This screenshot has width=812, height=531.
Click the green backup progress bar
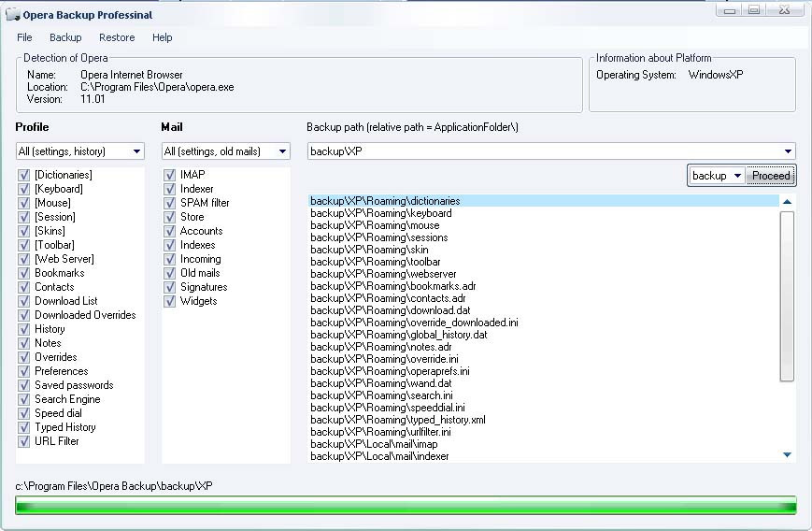pyautogui.click(x=406, y=505)
